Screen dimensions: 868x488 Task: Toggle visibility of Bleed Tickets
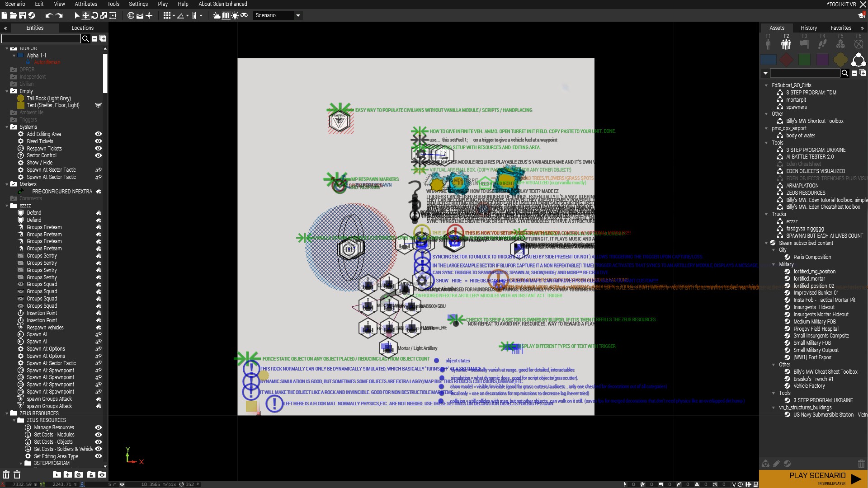[x=98, y=141]
